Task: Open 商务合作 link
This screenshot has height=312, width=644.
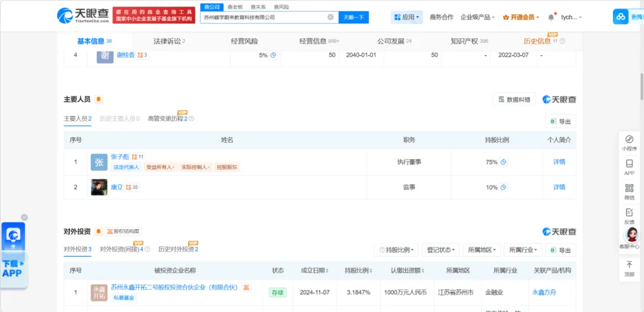Action: click(441, 17)
